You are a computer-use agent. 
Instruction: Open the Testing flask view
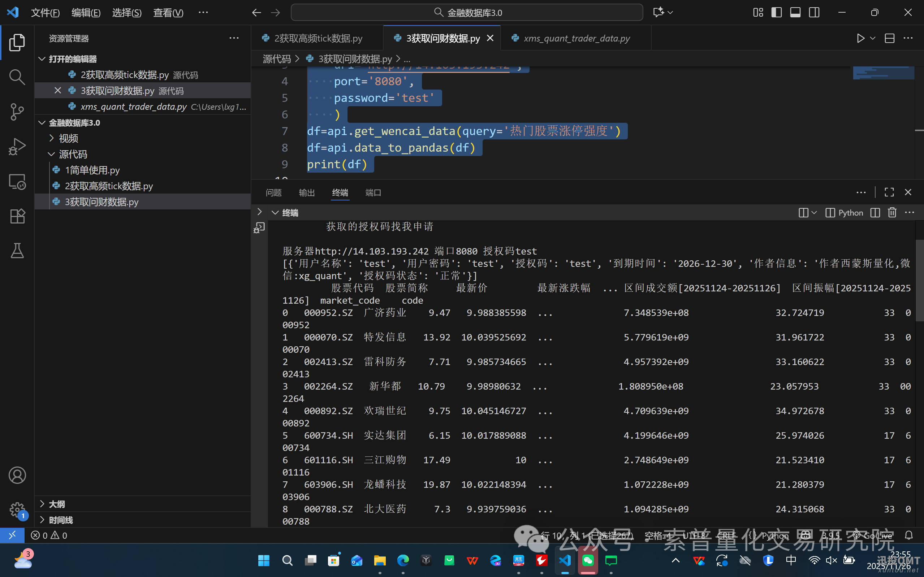click(x=17, y=251)
